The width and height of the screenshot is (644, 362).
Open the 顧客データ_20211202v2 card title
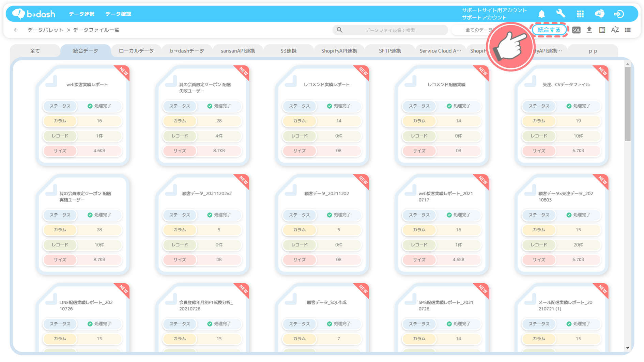[207, 193]
